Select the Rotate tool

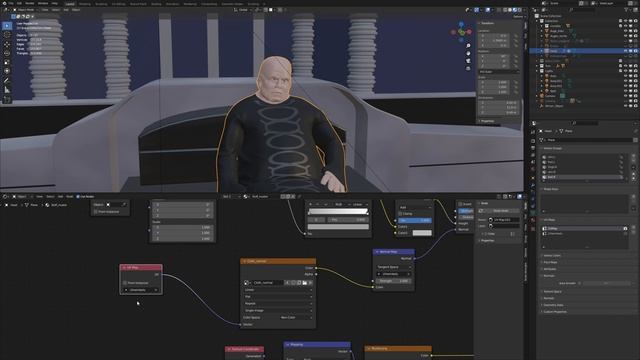click(x=7, y=53)
